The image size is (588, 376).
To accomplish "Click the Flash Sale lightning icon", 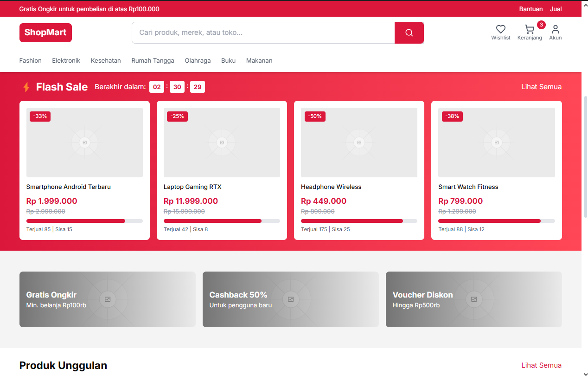I will point(26,87).
